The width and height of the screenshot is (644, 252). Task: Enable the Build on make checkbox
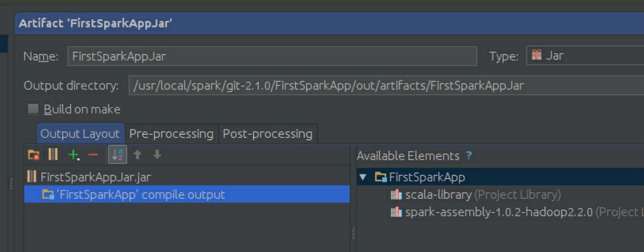[x=33, y=109]
